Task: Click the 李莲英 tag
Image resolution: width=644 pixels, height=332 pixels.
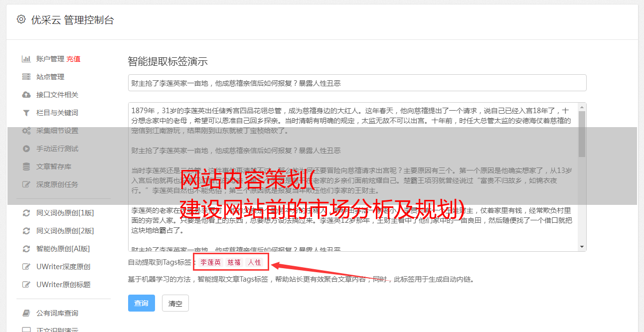Action: coord(211,262)
